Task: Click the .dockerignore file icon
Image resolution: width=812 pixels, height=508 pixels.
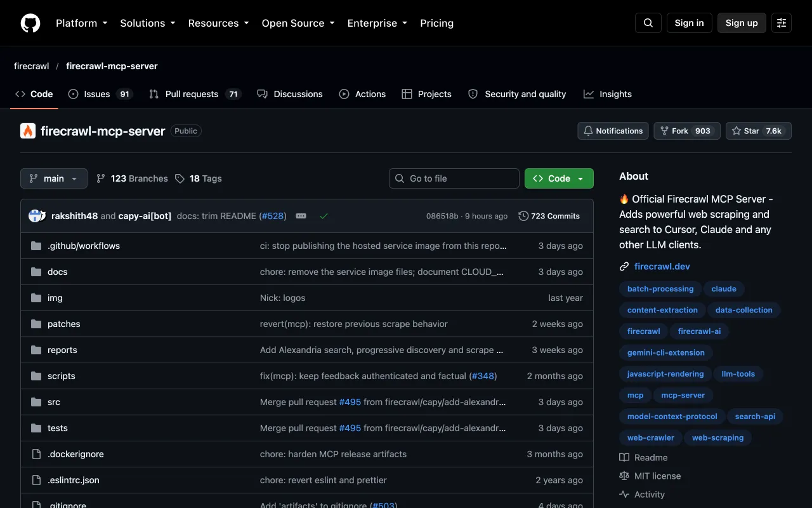Action: (x=36, y=454)
